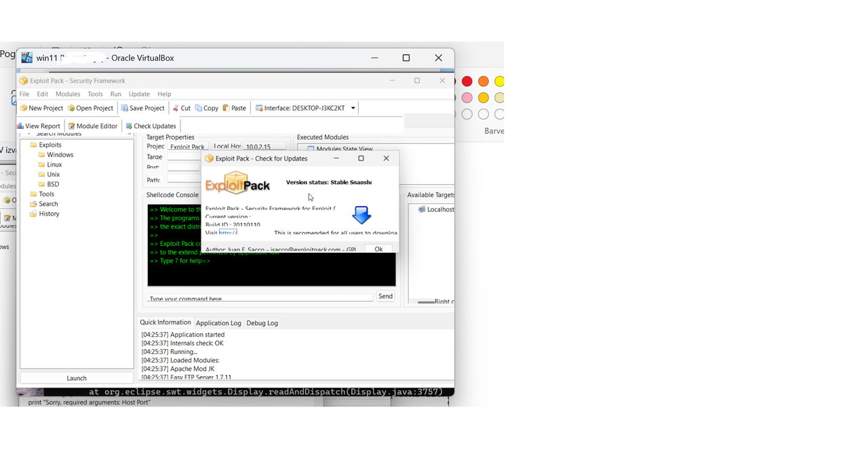Screen dimensions: 868x452
Task: Click the Exploit Pack main window title icon
Action: point(24,81)
